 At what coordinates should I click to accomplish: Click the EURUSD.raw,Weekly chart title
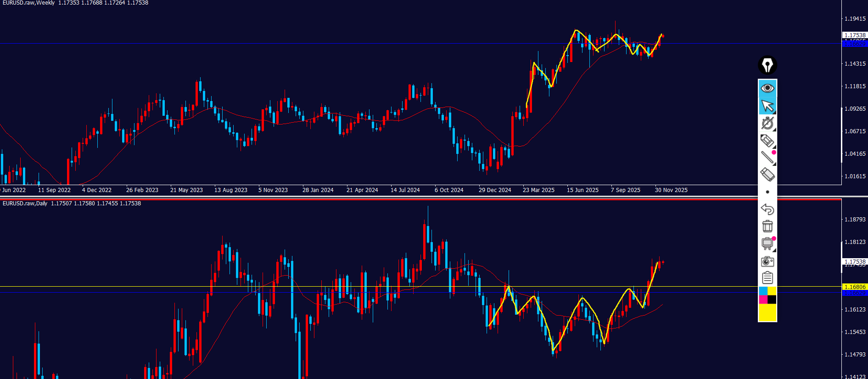pyautogui.click(x=28, y=3)
